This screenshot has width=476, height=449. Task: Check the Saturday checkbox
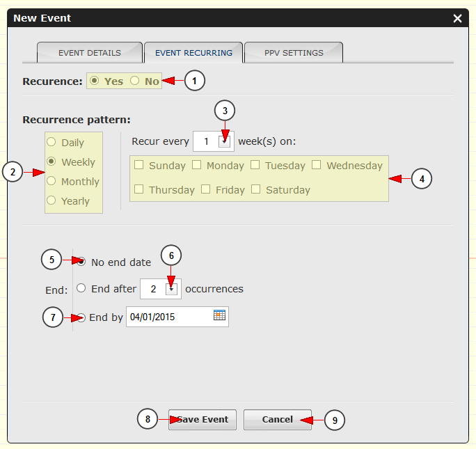tap(255, 189)
